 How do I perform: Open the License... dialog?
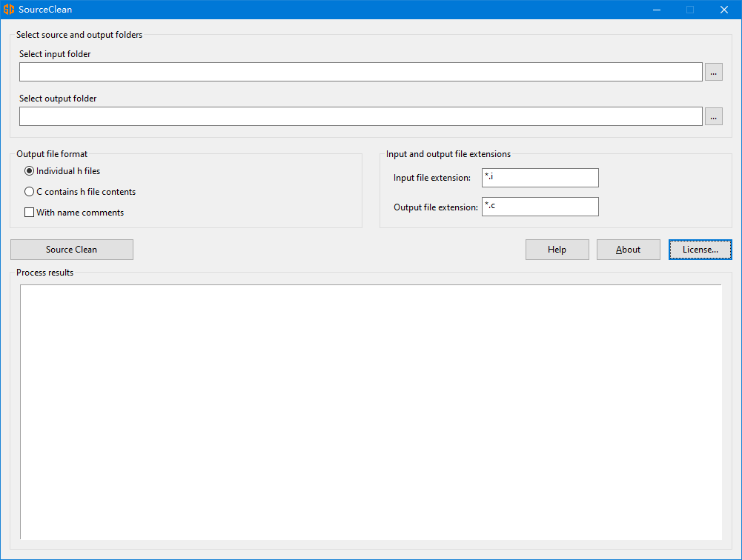tap(700, 250)
